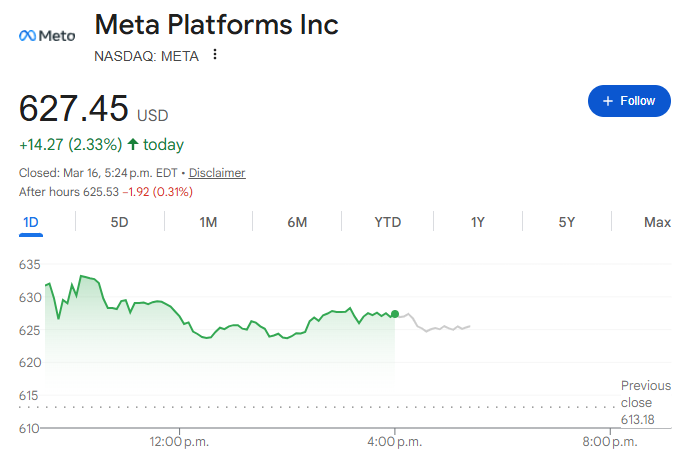The width and height of the screenshot is (690, 458).
Task: Click the plus icon on Follow button
Action: tap(607, 101)
